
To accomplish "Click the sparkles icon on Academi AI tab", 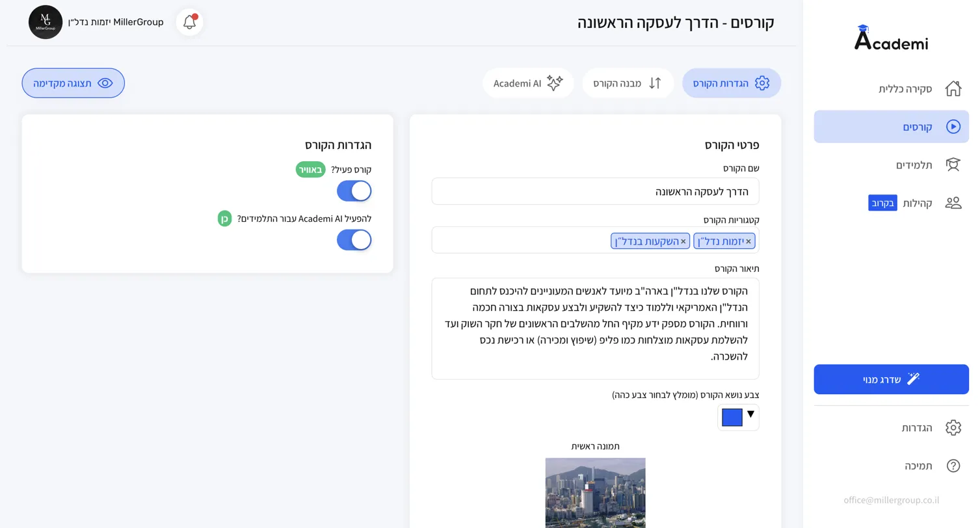I will point(554,83).
